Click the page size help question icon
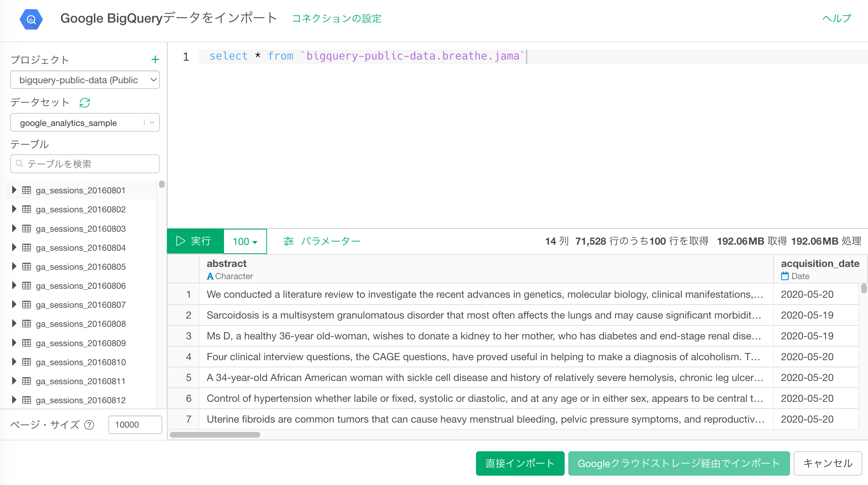 [89, 425]
